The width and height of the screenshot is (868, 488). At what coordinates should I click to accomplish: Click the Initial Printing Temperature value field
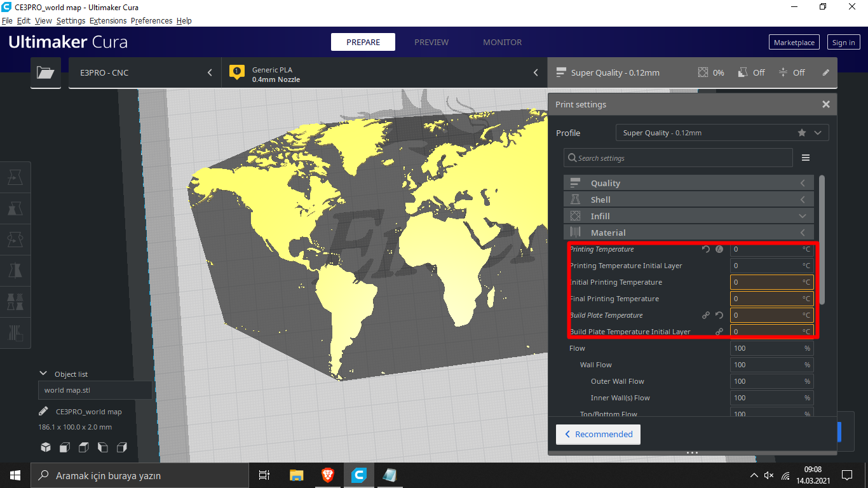(771, 282)
